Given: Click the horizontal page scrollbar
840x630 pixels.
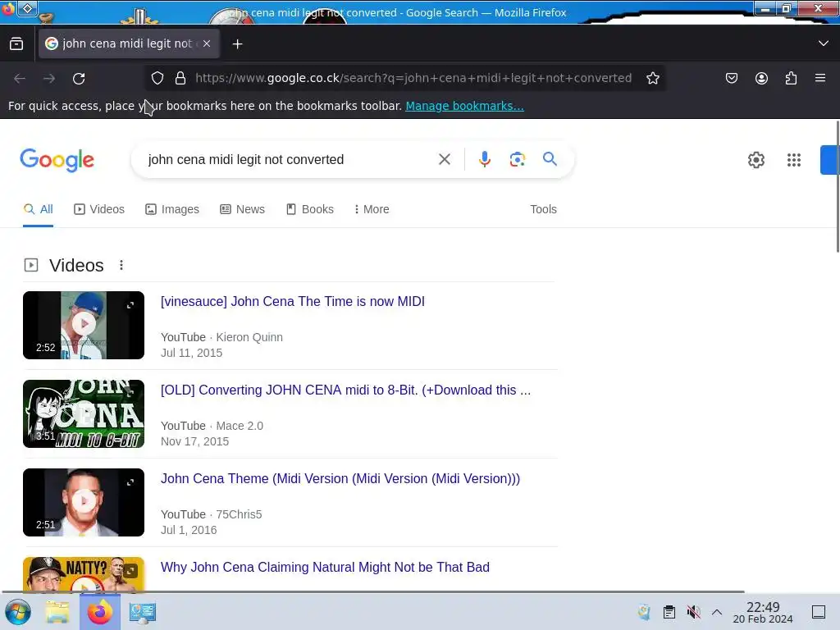Looking at the screenshot, I should 373,591.
